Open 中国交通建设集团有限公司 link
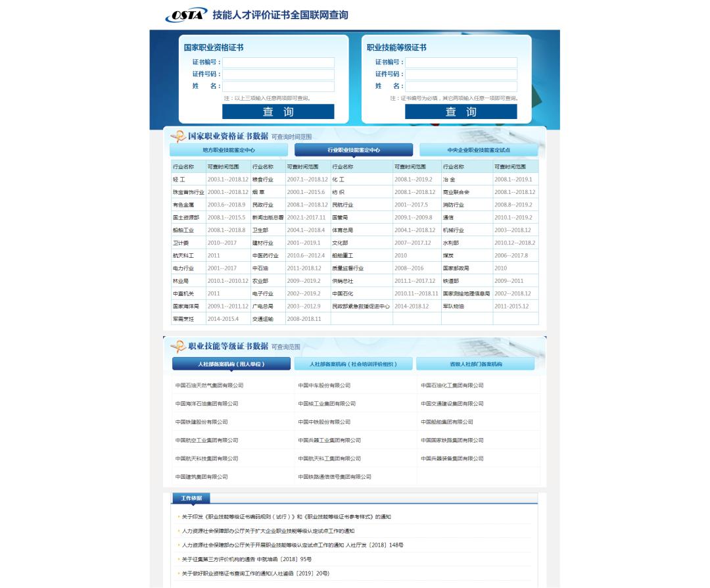The image size is (710, 588). (452, 404)
